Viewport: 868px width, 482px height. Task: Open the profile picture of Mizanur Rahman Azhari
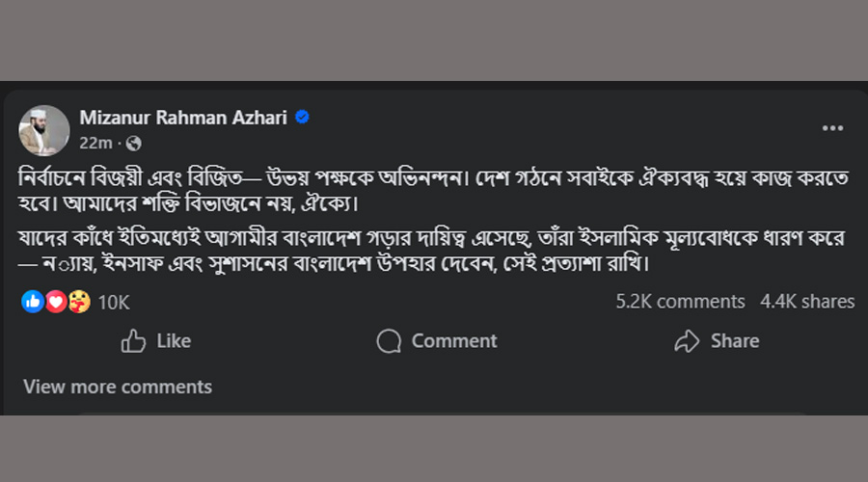[x=44, y=130]
